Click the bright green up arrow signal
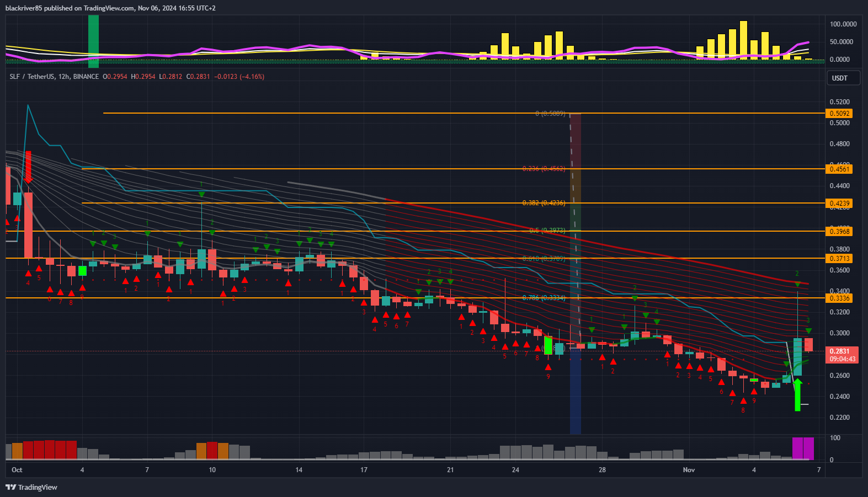 (797, 394)
